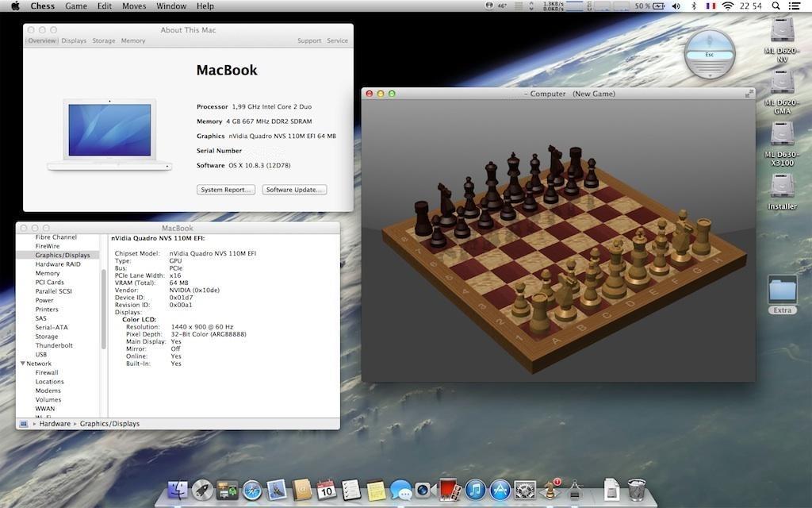
Task: Open the Notes app in the Dock
Action: click(376, 490)
